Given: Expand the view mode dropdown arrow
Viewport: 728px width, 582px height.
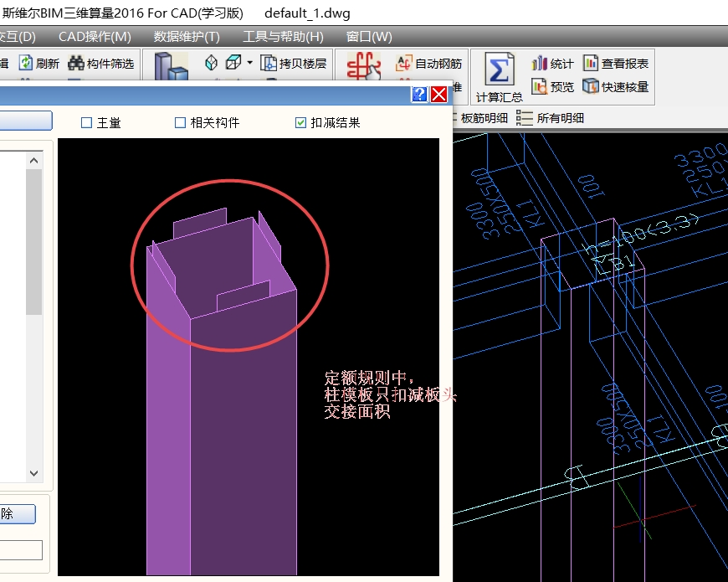Looking at the screenshot, I should point(250,63).
